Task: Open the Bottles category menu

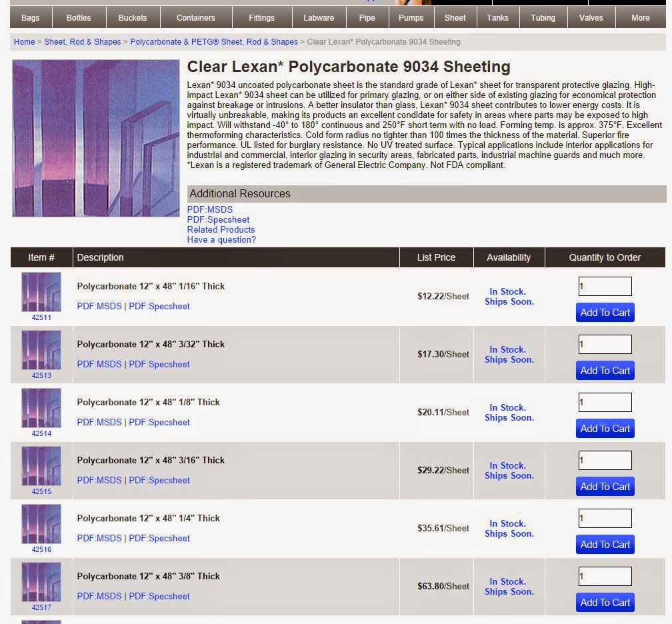Action: (x=79, y=17)
